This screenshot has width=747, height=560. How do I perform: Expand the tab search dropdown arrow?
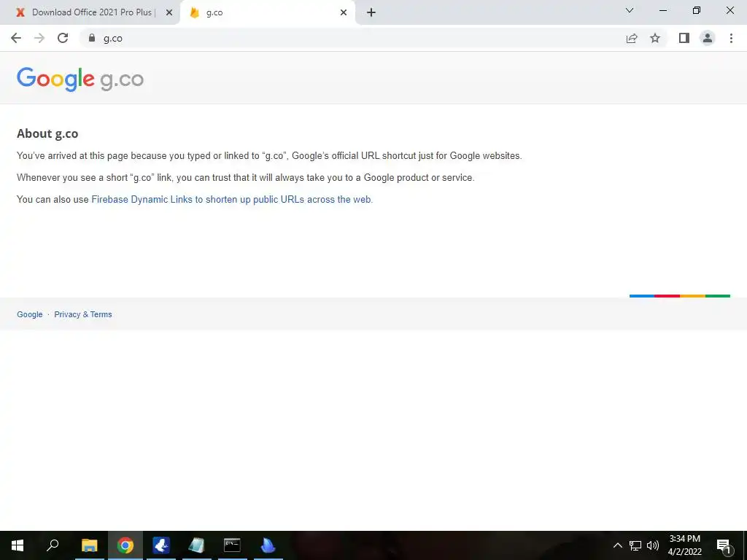[630, 10]
